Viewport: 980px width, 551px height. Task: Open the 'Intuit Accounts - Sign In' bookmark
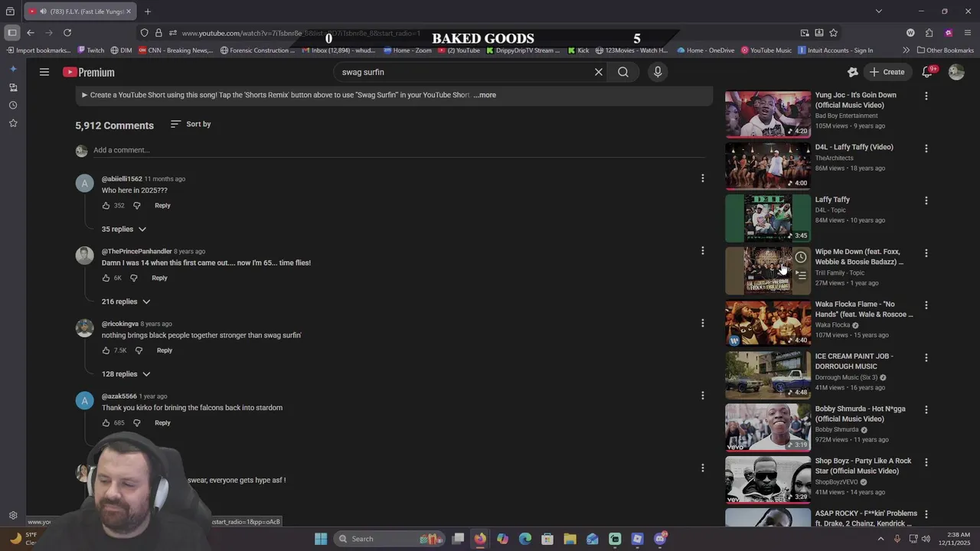point(835,51)
